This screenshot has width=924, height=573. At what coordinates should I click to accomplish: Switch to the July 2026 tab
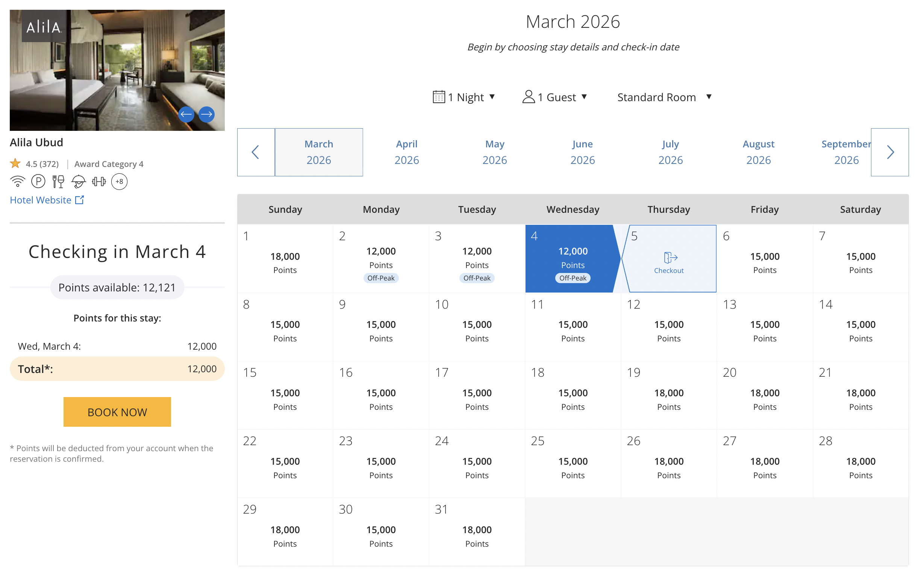pyautogui.click(x=670, y=152)
